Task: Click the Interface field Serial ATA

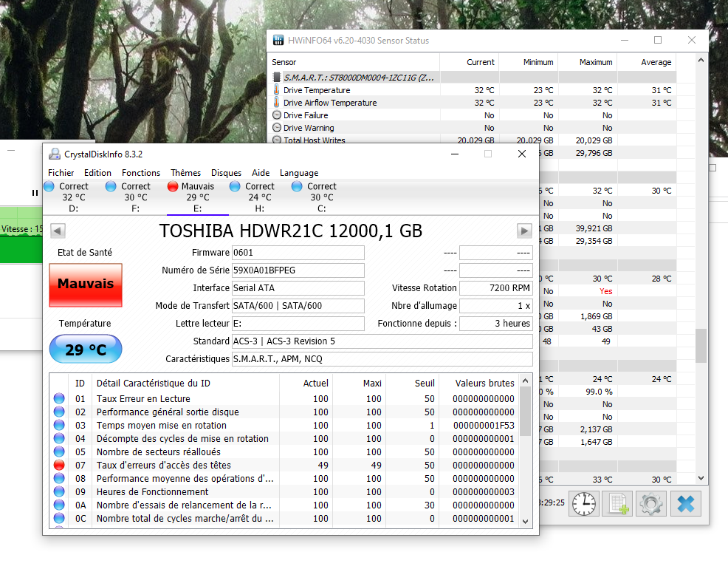Action: 298,288
